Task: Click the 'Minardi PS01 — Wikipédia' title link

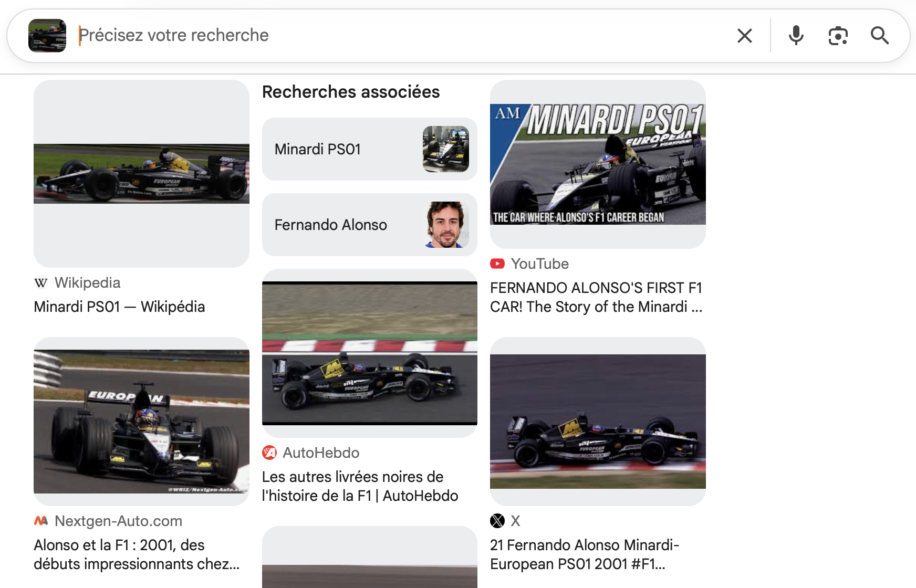Action: (119, 307)
